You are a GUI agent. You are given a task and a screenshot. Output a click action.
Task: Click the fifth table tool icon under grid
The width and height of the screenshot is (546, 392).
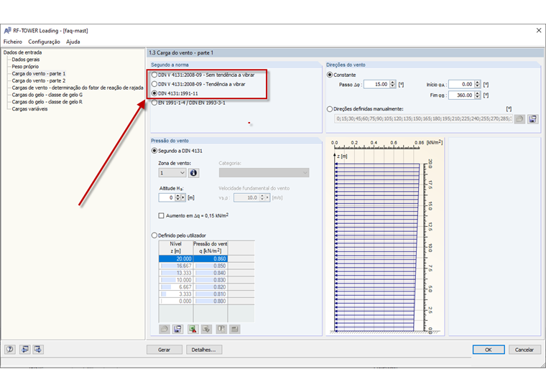tap(221, 329)
